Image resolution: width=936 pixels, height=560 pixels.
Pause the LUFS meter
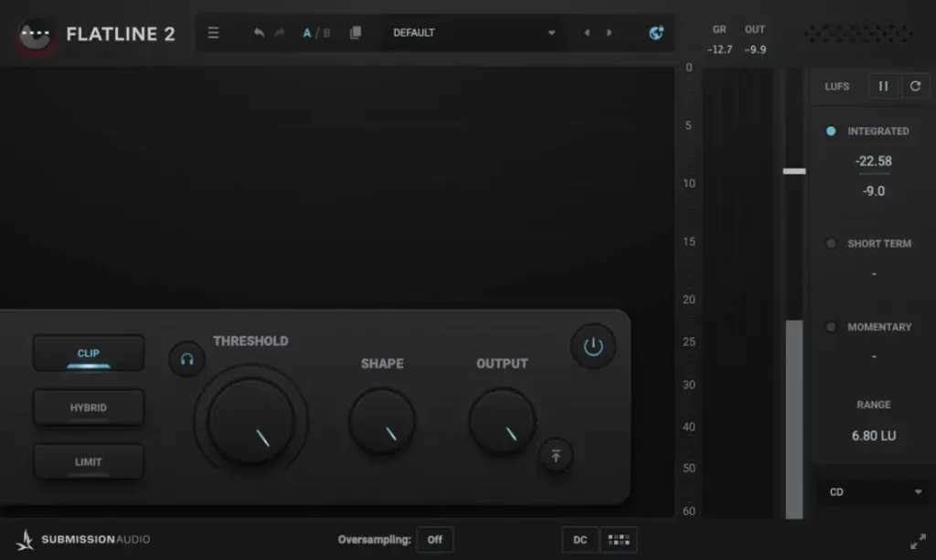pyautogui.click(x=883, y=86)
